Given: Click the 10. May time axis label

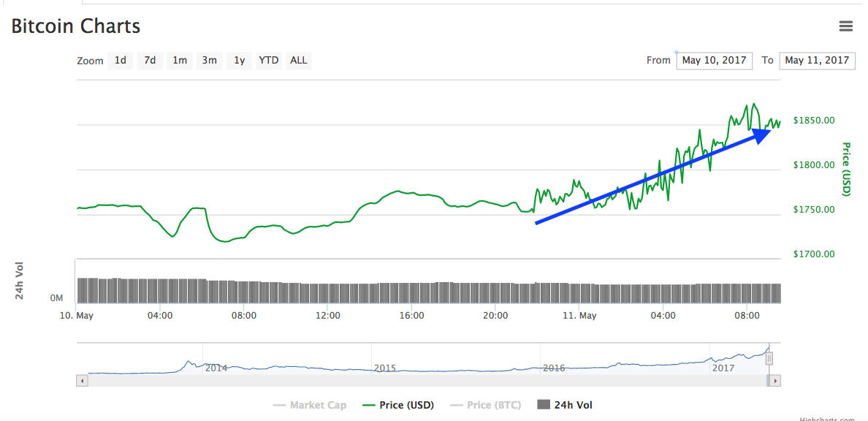Looking at the screenshot, I should click(x=75, y=316).
